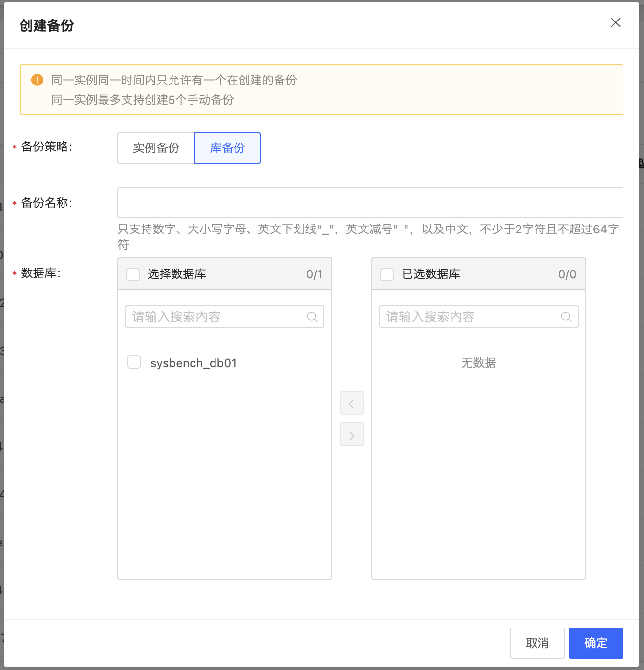644x670 pixels.
Task: Close the 创建备份 dialog with the X icon
Action: tap(615, 22)
